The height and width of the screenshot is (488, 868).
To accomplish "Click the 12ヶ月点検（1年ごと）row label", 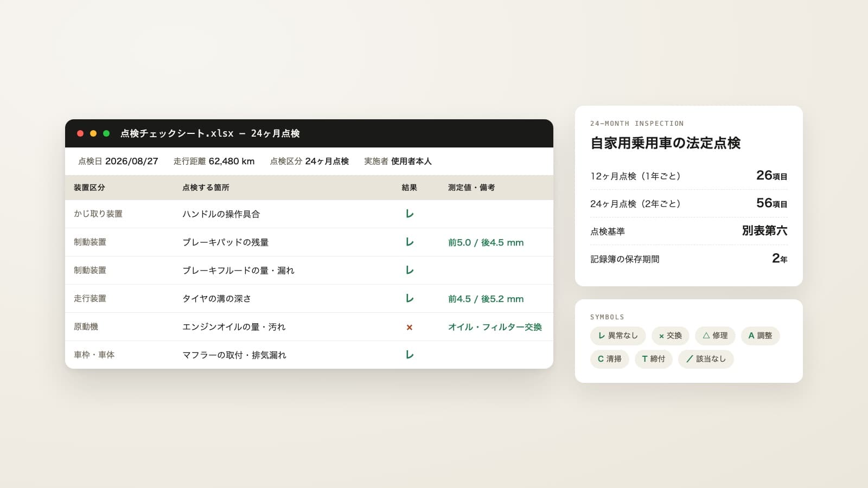I will tap(635, 176).
